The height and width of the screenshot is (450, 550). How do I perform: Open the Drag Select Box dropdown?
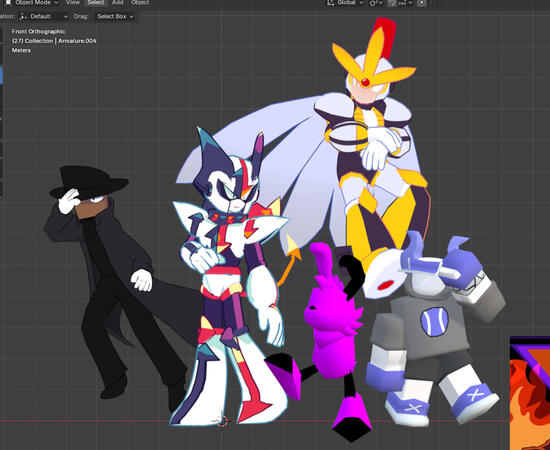115,16
